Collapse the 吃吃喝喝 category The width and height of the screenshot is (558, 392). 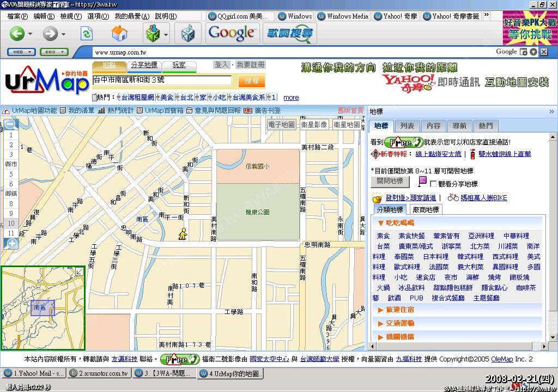399,222
